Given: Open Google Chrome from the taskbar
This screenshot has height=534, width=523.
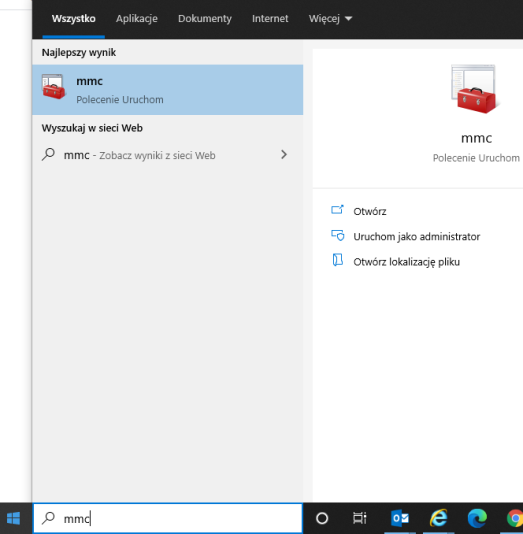Looking at the screenshot, I should click(x=514, y=518).
